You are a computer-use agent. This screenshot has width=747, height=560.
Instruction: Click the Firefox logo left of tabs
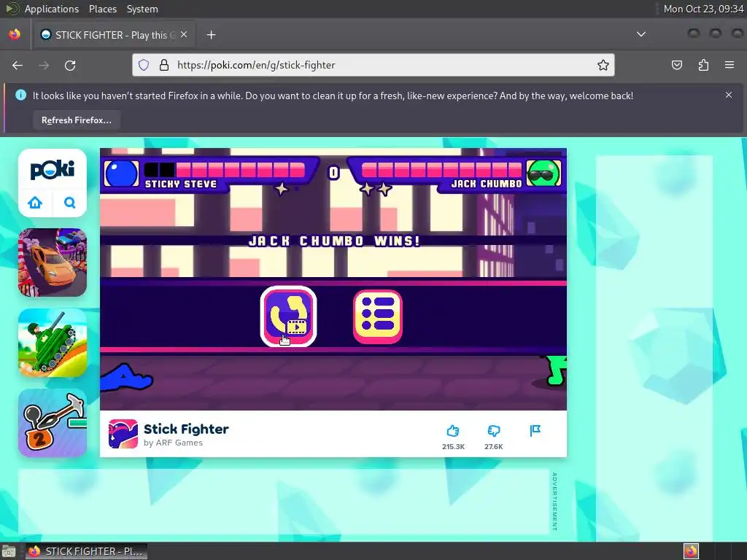(15, 34)
